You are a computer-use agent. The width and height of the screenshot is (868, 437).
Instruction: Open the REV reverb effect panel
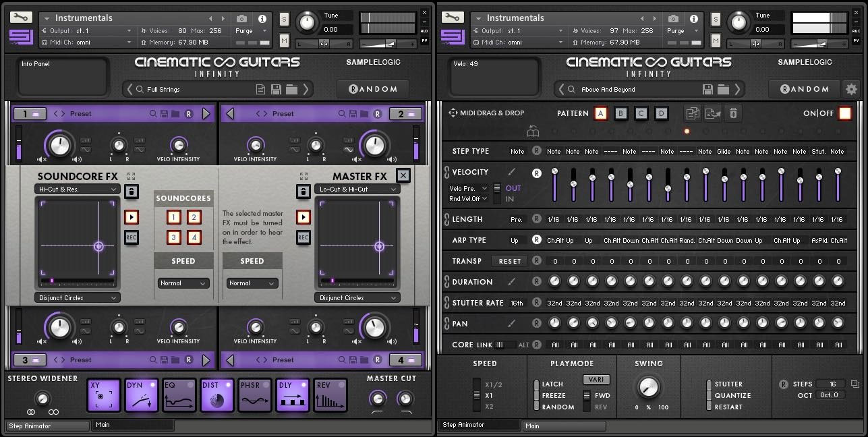tap(330, 395)
